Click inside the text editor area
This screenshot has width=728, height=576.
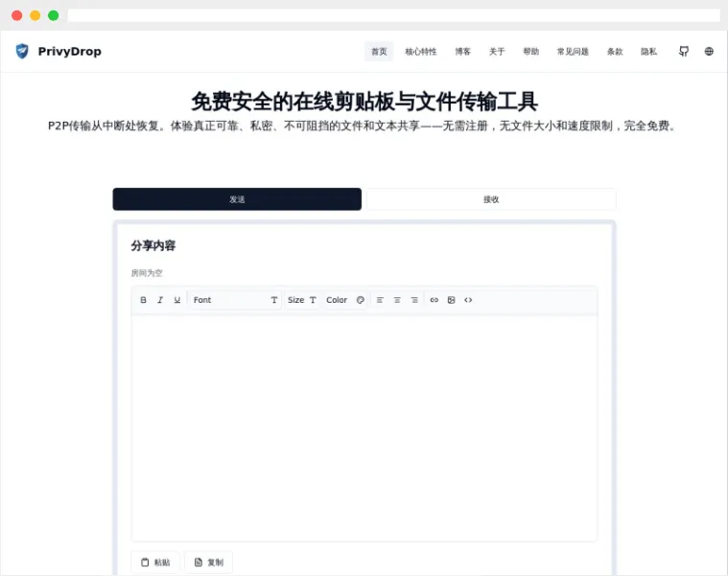[364, 428]
